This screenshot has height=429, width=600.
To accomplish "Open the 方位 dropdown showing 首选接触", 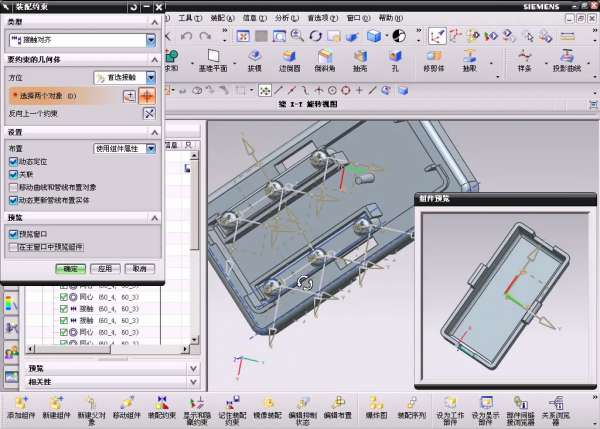I will tap(151, 78).
